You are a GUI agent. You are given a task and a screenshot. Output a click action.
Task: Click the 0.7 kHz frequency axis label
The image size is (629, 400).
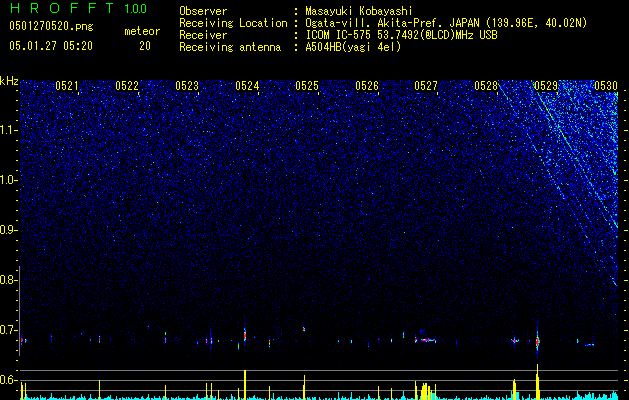point(9,330)
